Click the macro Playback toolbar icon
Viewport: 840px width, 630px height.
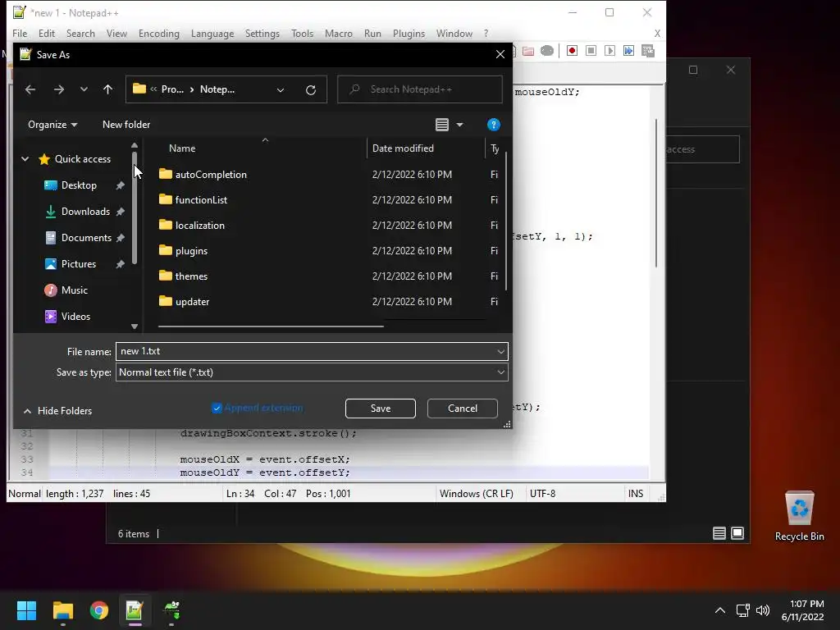tap(609, 51)
